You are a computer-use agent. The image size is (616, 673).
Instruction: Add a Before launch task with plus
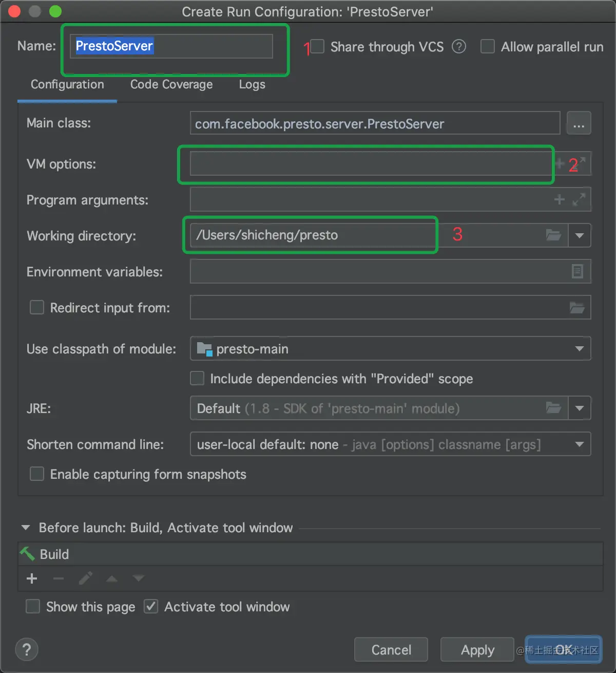[32, 578]
